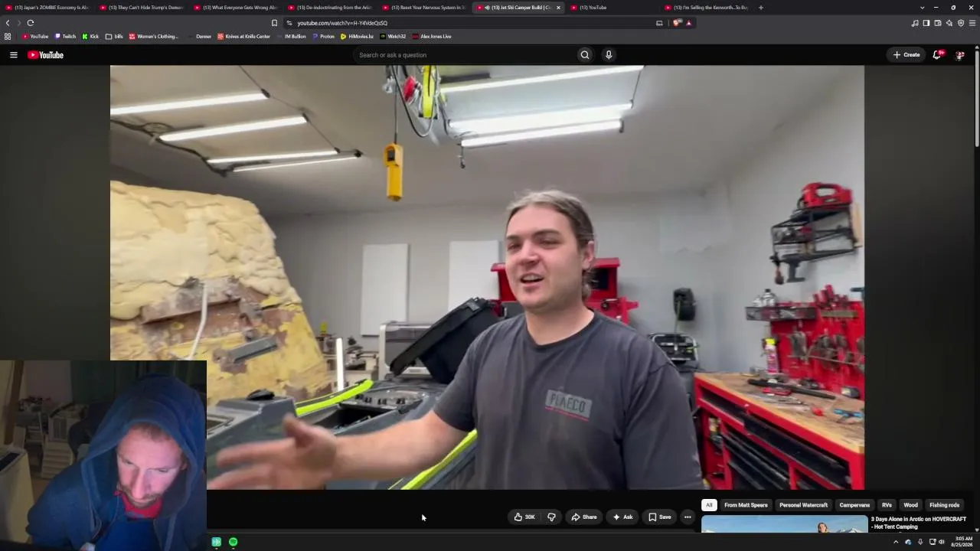Click the Create button
The image size is (980, 551).
coord(906,55)
